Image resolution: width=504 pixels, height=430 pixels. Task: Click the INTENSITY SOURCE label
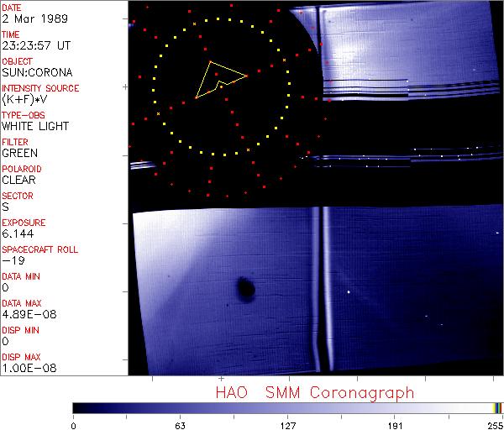40,88
